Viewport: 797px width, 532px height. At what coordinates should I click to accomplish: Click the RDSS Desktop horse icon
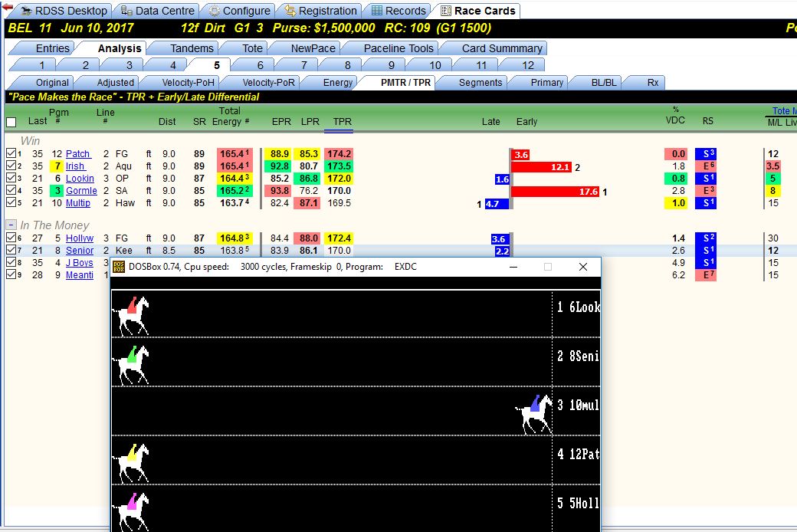click(26, 11)
